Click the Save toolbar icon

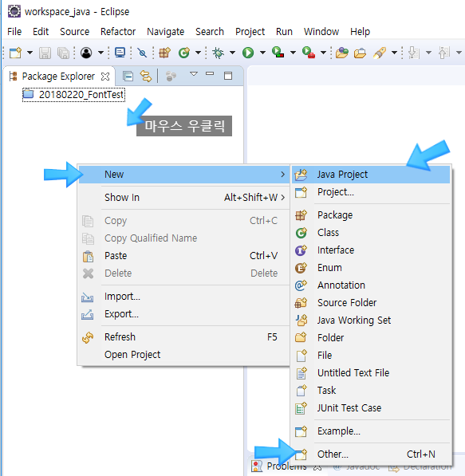(45, 53)
